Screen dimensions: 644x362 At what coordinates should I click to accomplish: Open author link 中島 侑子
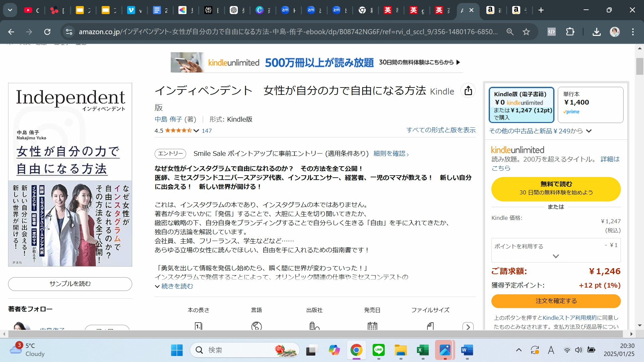(168, 119)
